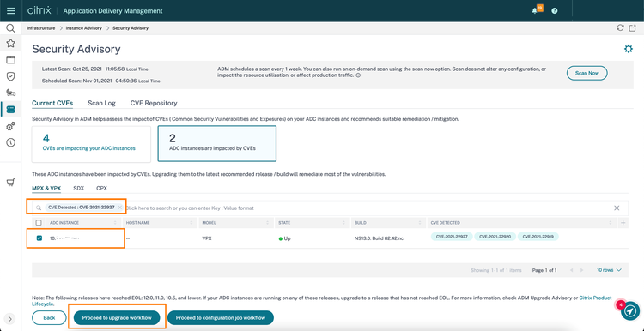Open Security Advisory settings gear
The width and height of the screenshot is (644, 331).
(x=629, y=49)
